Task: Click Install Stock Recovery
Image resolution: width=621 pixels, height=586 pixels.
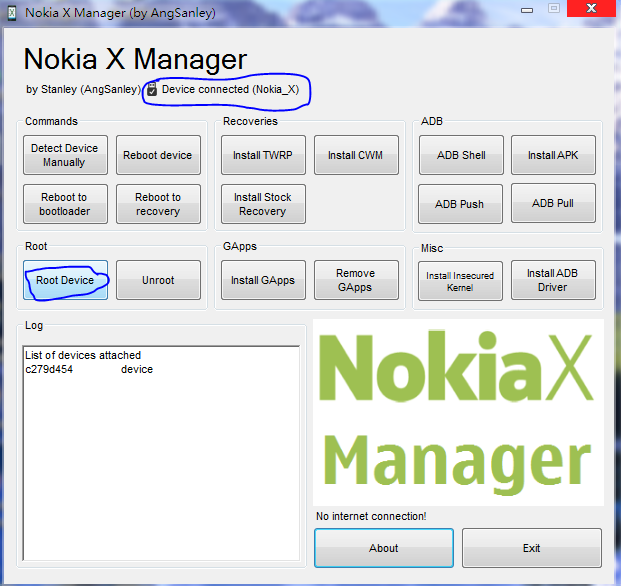Action: click(263, 204)
